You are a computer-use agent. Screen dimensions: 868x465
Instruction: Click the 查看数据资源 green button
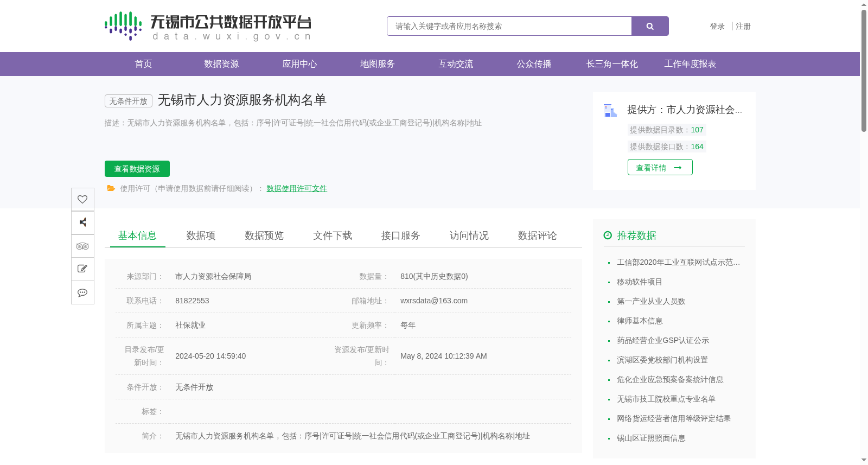tap(137, 169)
